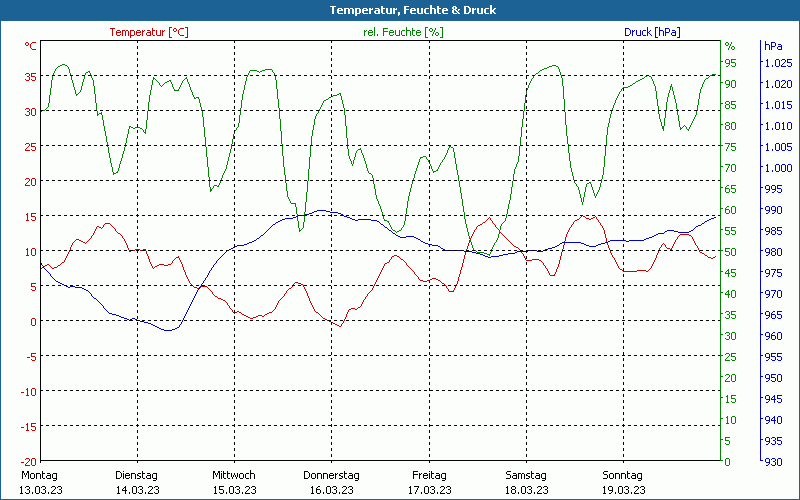Click the 'Freitag' day label
The width and height of the screenshot is (800, 500).
coord(429,476)
